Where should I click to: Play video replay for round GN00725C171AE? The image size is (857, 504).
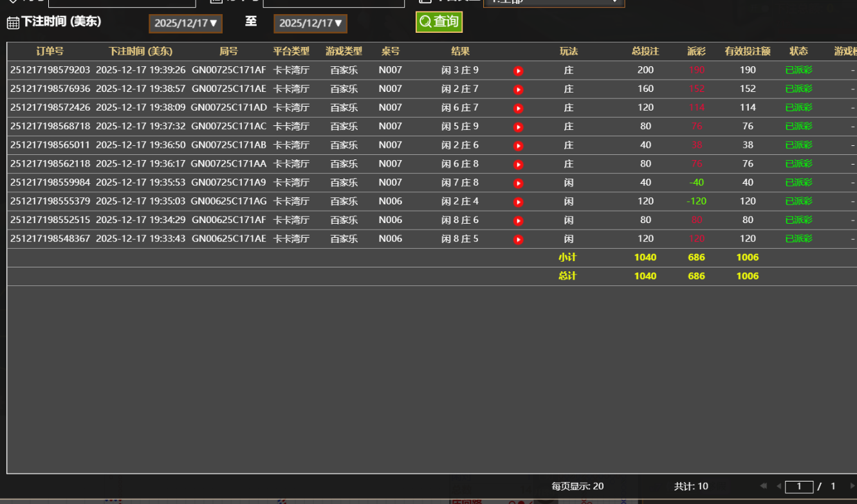[518, 89]
